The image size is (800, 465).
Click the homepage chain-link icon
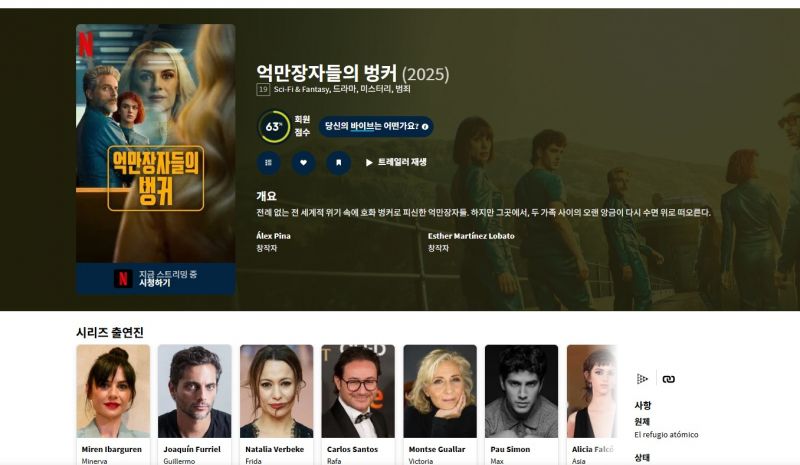click(x=668, y=379)
